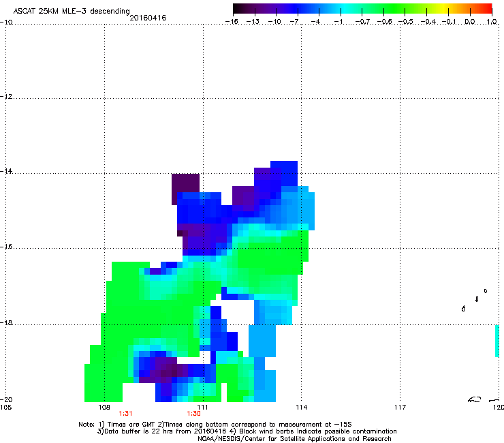This screenshot has height=443, width=504.
Task: Click the latitude axis label "-16"
Action: [6, 247]
